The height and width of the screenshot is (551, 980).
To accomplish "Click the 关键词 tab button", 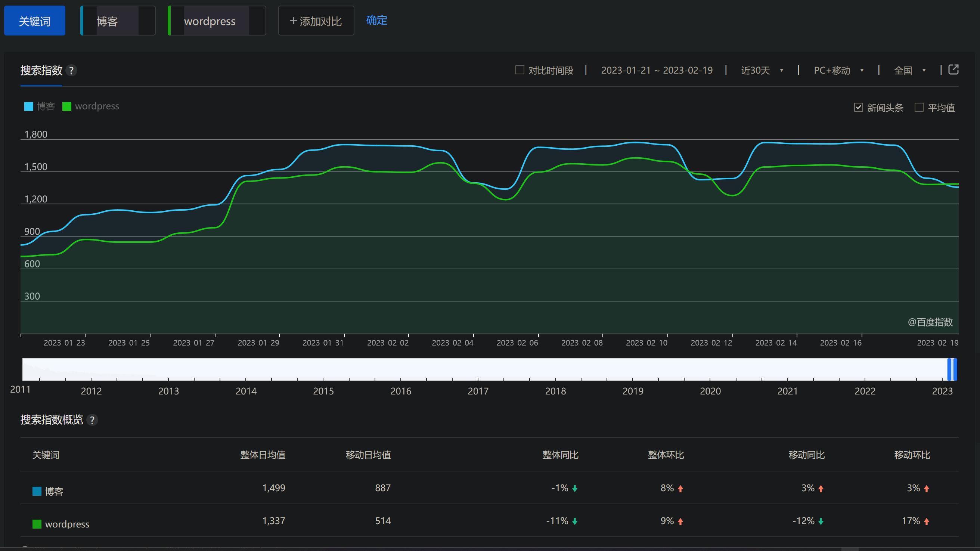I will coord(35,21).
